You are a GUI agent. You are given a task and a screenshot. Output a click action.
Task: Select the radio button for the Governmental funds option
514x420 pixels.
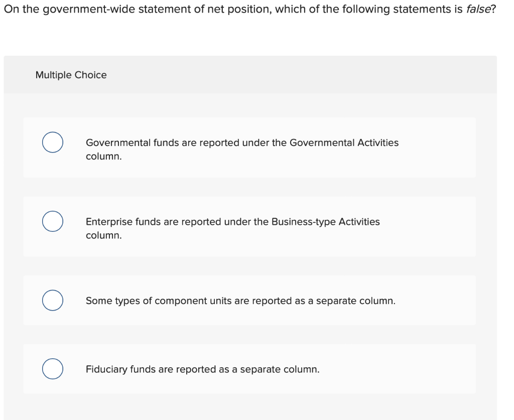[52, 142]
